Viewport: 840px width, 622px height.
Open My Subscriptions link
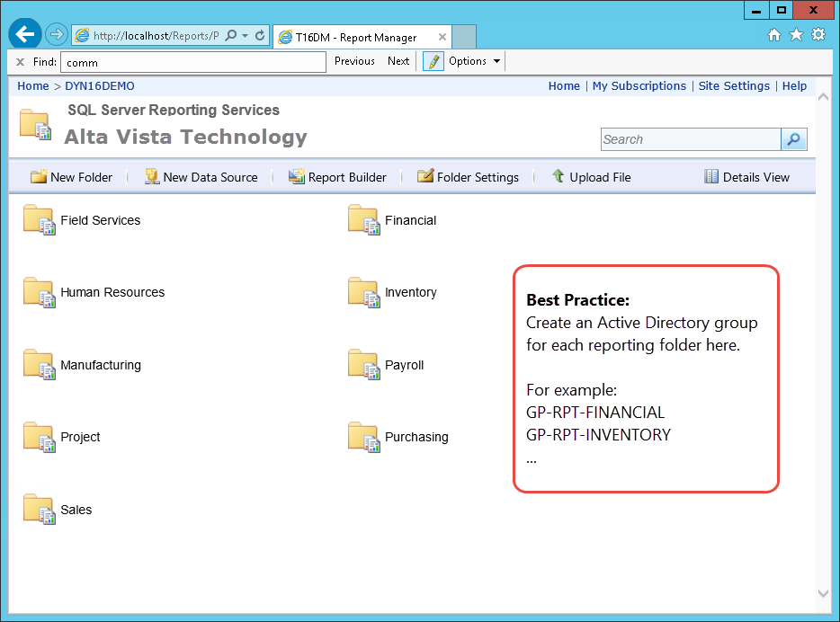(639, 86)
